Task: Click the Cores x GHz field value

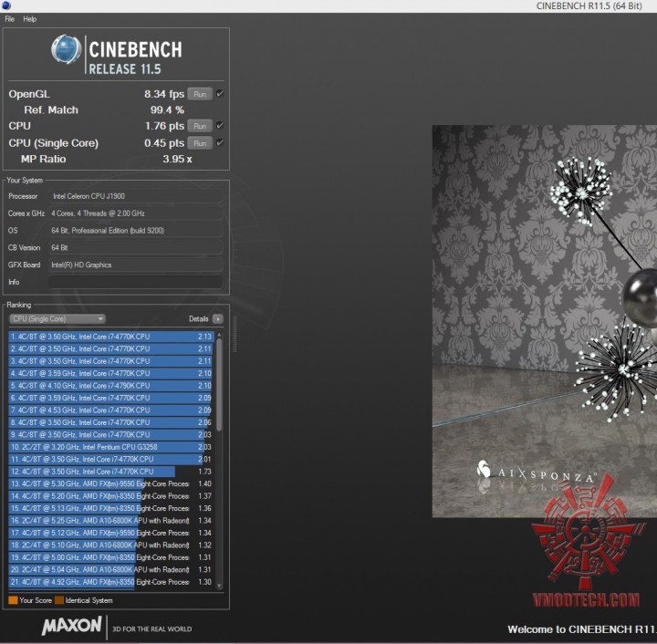Action: 135,213
